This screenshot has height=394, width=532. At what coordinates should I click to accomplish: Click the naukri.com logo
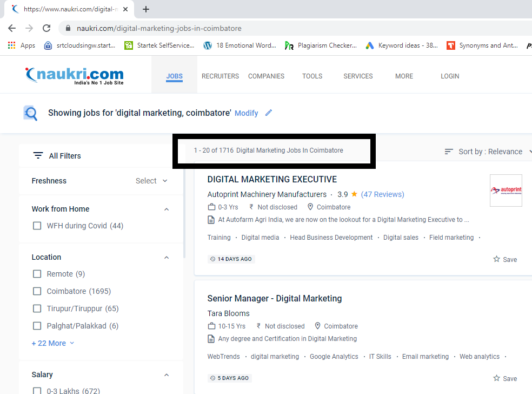pos(74,75)
